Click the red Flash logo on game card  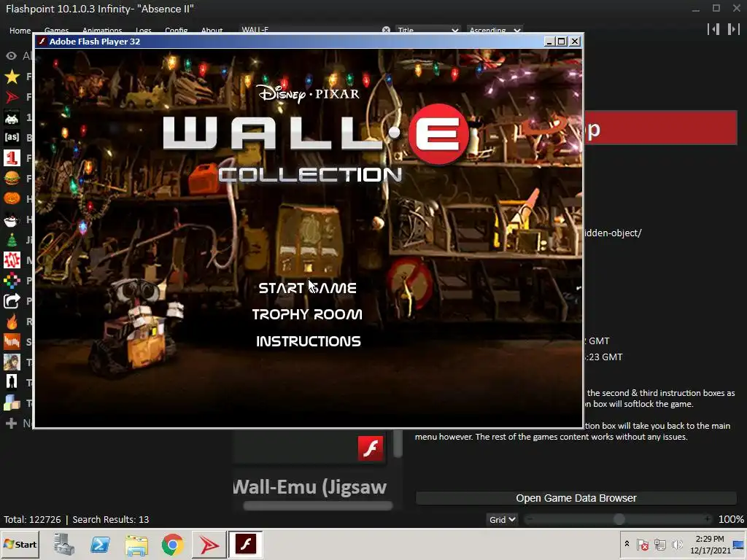(x=371, y=448)
